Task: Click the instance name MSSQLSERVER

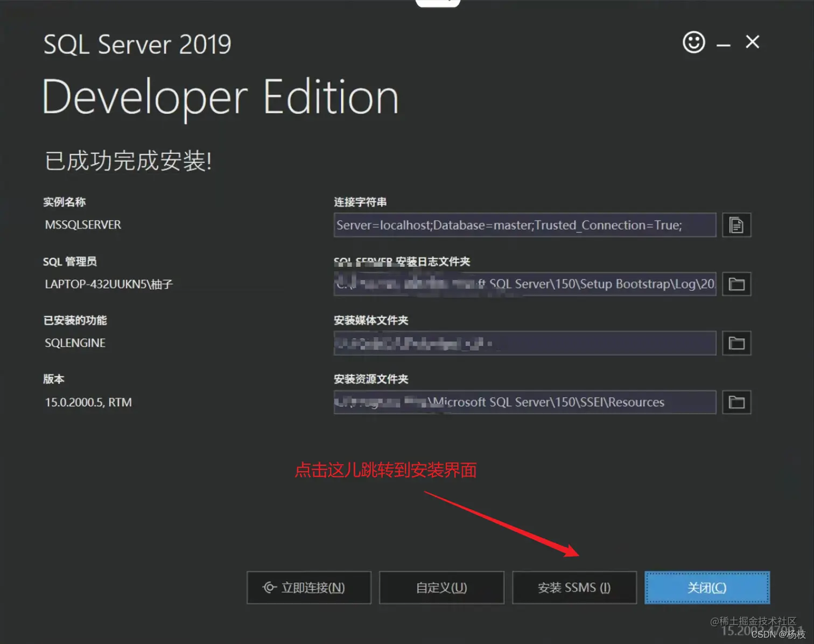Action: point(83,225)
